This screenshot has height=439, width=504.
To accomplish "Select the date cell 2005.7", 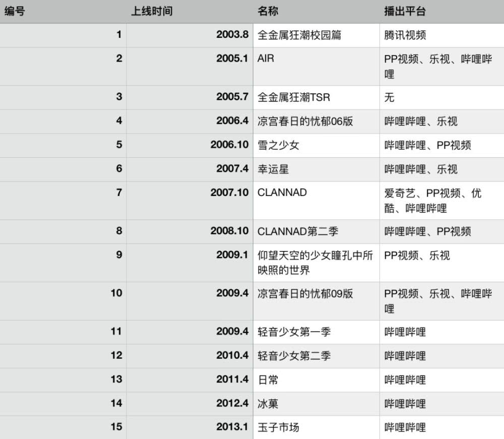I will [190, 97].
